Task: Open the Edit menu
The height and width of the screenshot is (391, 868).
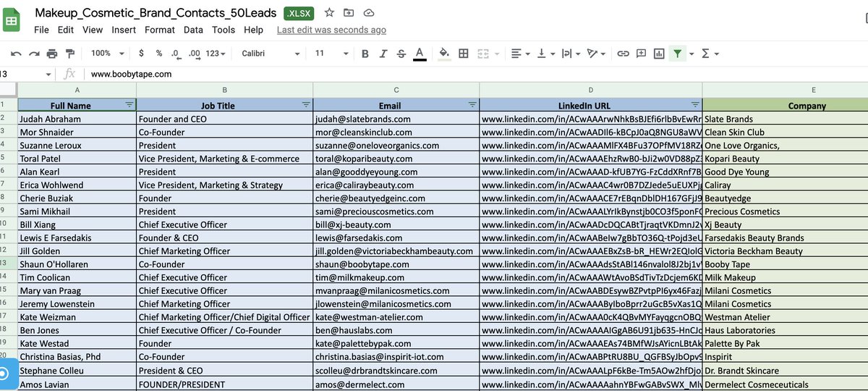Action: click(66, 30)
